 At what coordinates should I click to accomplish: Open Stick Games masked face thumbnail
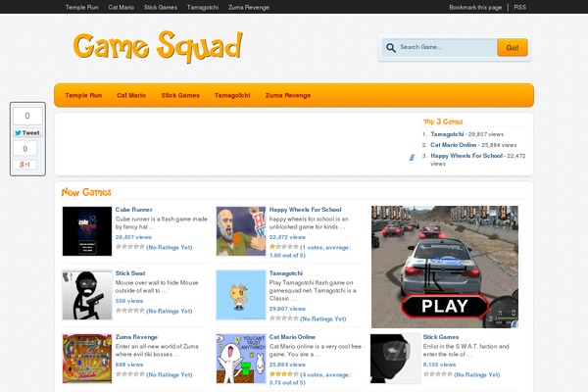tap(395, 359)
